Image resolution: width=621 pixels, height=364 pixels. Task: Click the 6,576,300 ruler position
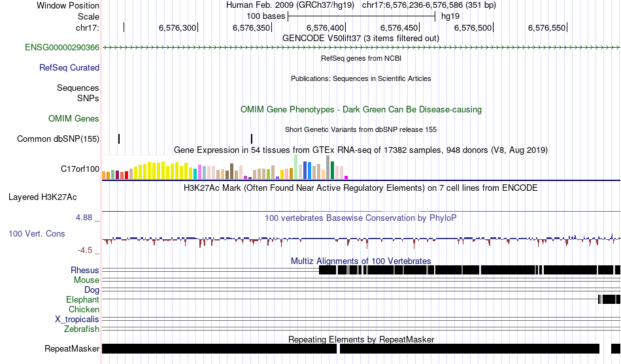coord(177,27)
